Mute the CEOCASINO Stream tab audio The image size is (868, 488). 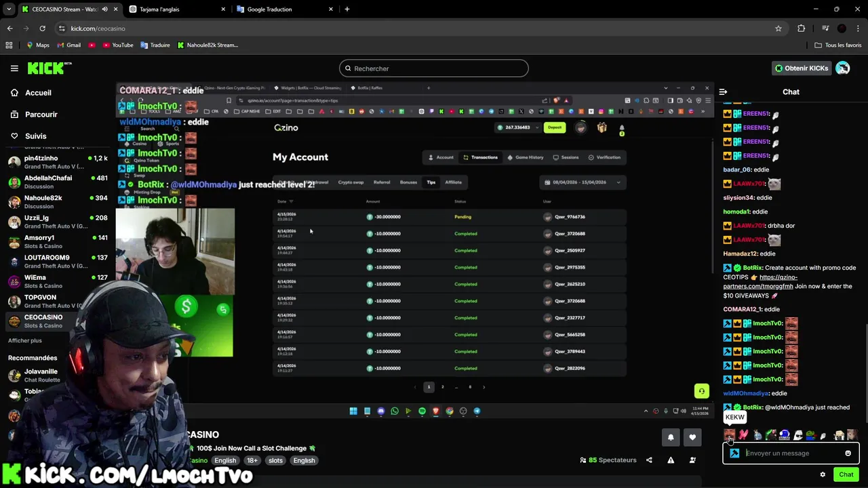(x=104, y=9)
